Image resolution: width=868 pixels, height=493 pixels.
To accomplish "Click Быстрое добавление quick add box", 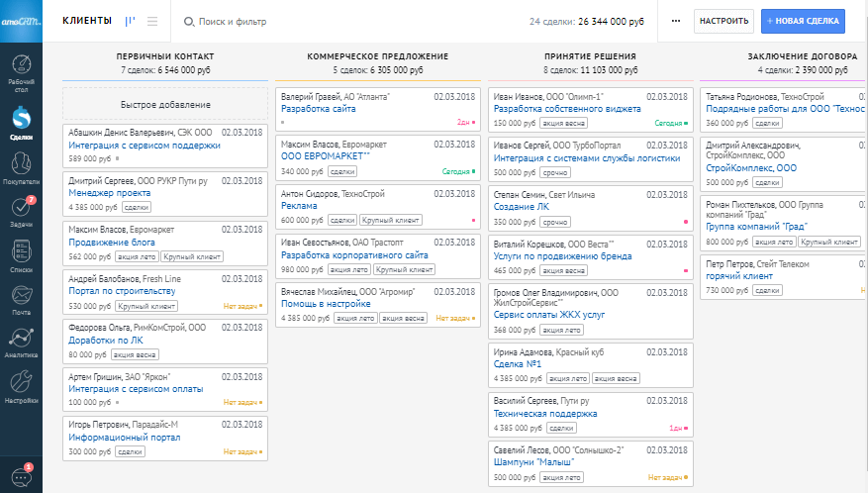I will (165, 105).
